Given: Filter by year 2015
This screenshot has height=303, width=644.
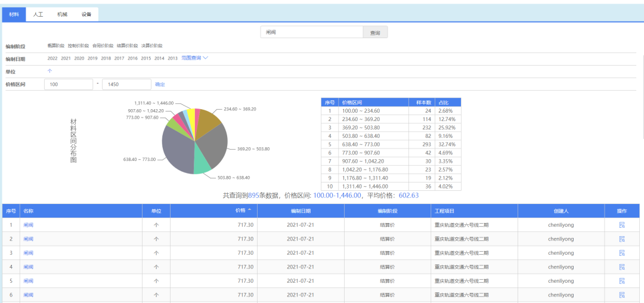Looking at the screenshot, I should [x=146, y=58].
